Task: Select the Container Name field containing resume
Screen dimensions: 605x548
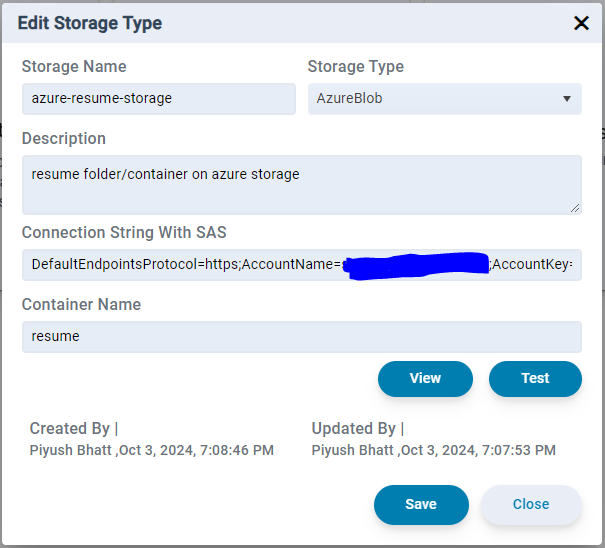Action: [x=302, y=337]
